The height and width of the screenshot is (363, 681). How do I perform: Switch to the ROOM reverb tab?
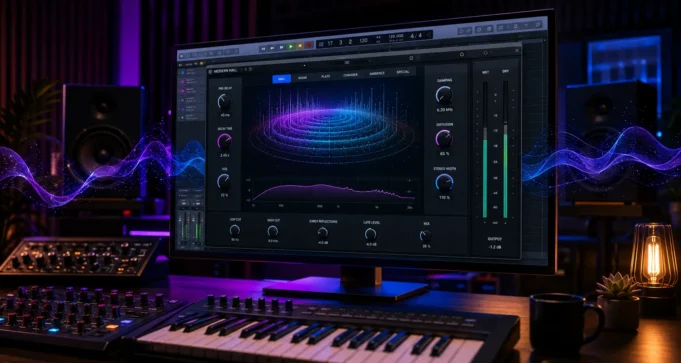pyautogui.click(x=302, y=78)
